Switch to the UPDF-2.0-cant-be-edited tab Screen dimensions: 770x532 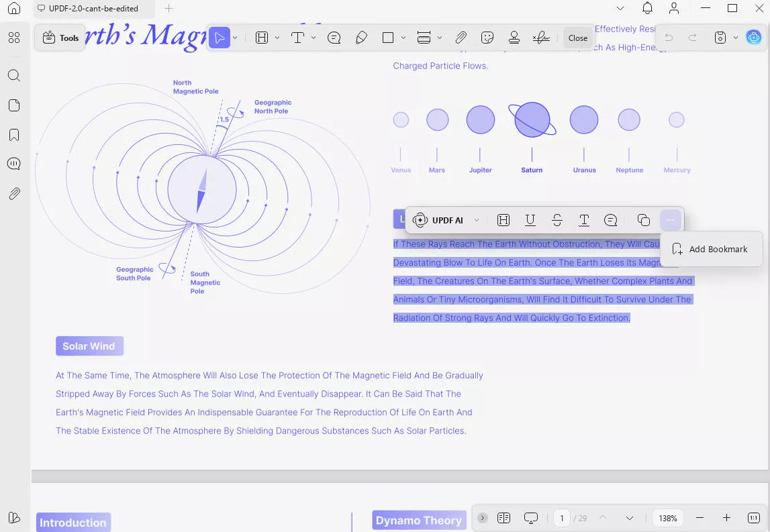(x=93, y=9)
